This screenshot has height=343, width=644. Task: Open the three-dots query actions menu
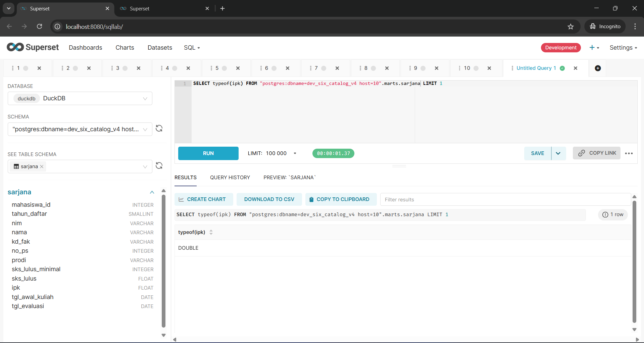coord(629,153)
